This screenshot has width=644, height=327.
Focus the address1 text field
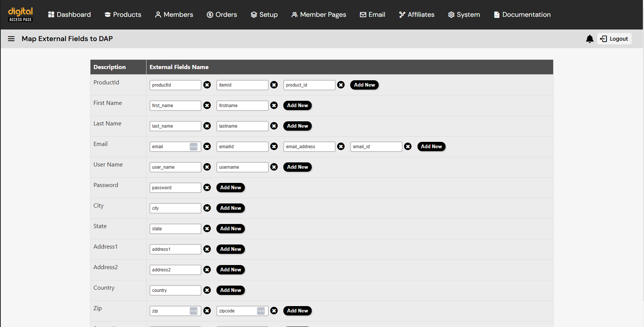tap(175, 249)
